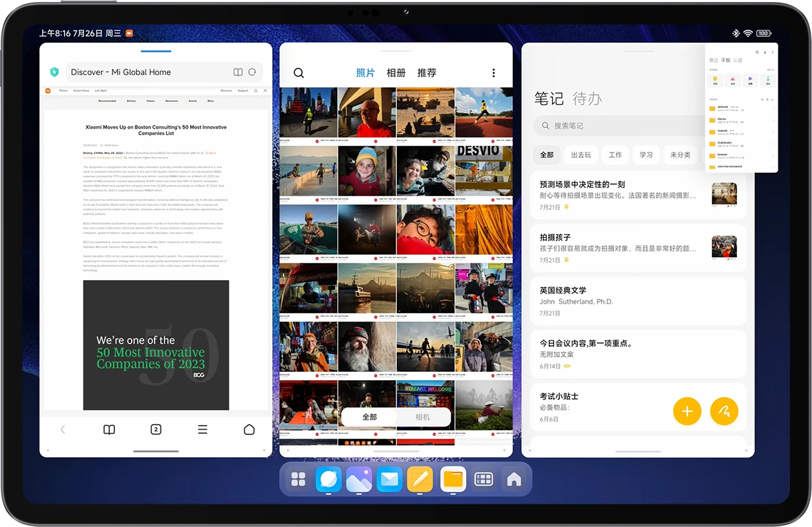Switch to 待办 heading in Notes app
The width and height of the screenshot is (812, 527).
[587, 98]
